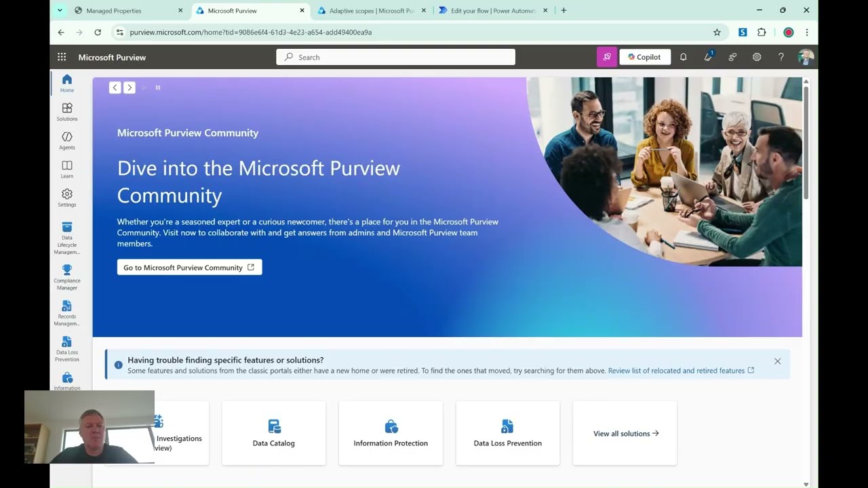Close the Edit your flow tab
This screenshot has height=488, width=868.
pos(545,11)
